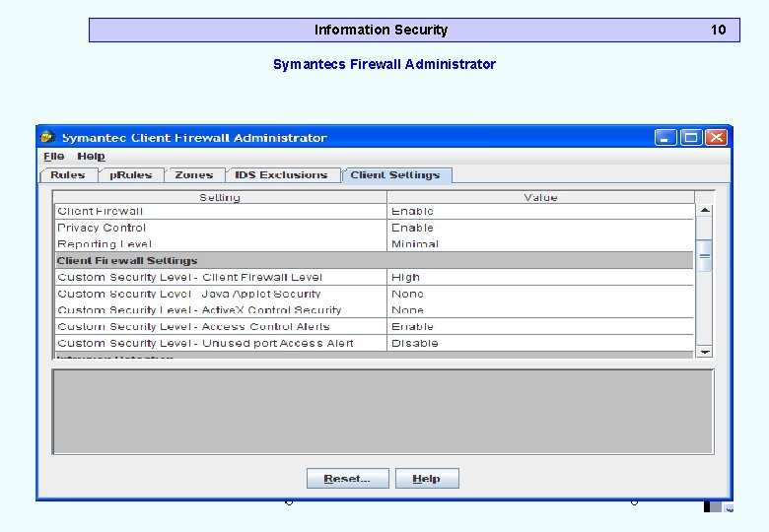Click the gray description pane
The width and height of the screenshot is (769, 532).
point(384,412)
